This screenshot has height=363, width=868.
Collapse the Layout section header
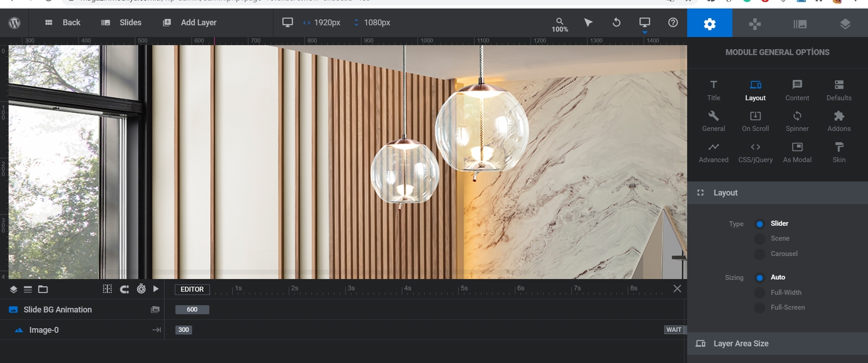pyautogui.click(x=778, y=193)
